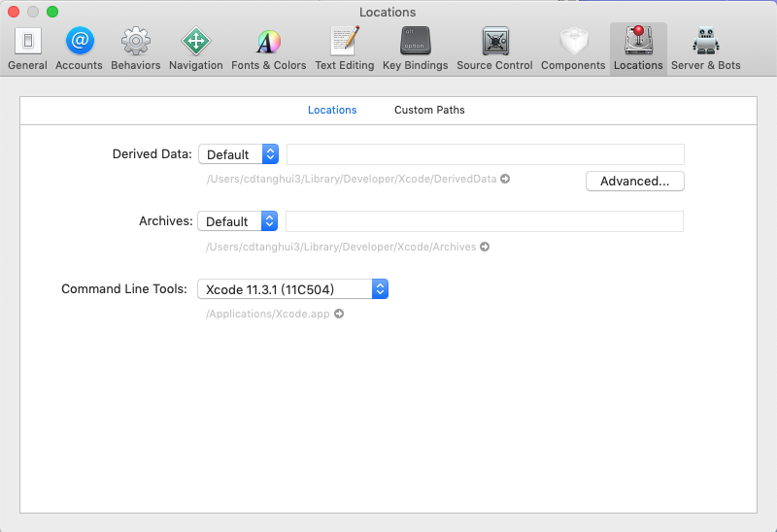The image size is (777, 532).
Task: Open Server & Bots preferences
Action: [706, 49]
